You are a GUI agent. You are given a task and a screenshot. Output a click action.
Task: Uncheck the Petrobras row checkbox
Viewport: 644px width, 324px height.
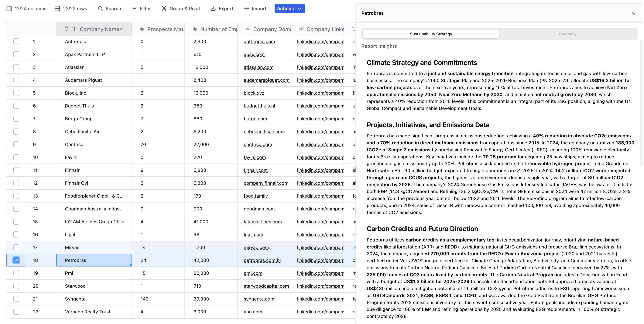(x=16, y=260)
